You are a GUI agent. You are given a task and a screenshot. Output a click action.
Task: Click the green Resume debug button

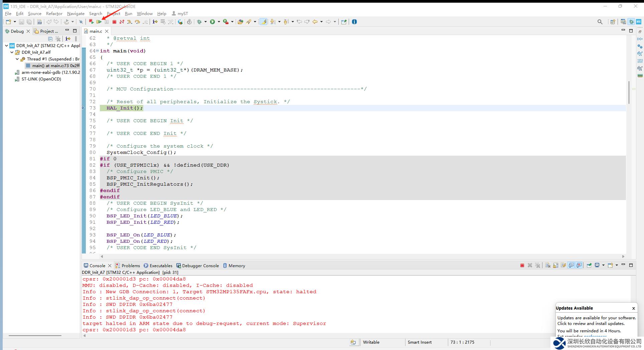click(99, 22)
